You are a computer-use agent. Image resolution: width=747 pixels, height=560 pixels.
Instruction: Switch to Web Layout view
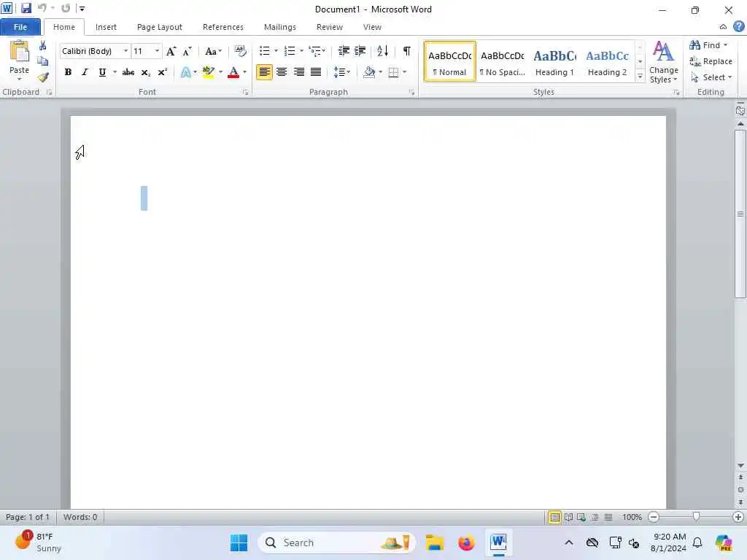tap(581, 517)
